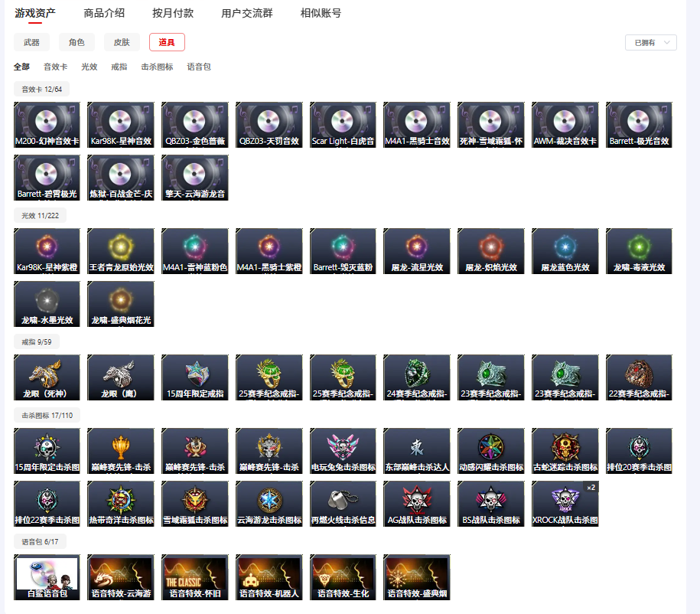Select the Scar Light-白虎 sound card
700x614 pixels.
click(343, 125)
